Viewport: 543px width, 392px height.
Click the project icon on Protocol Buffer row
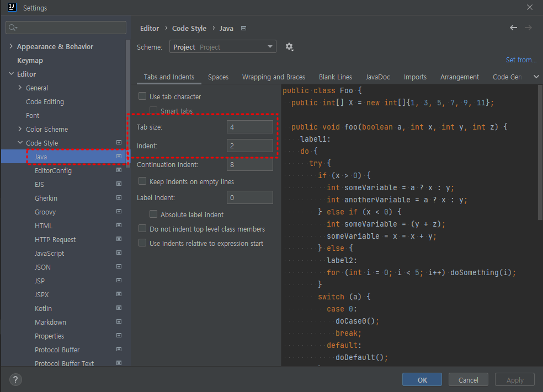pos(119,350)
